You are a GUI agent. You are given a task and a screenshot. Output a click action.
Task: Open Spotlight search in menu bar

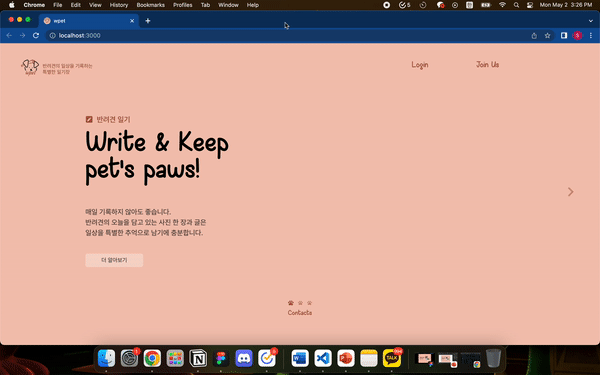click(x=517, y=5)
